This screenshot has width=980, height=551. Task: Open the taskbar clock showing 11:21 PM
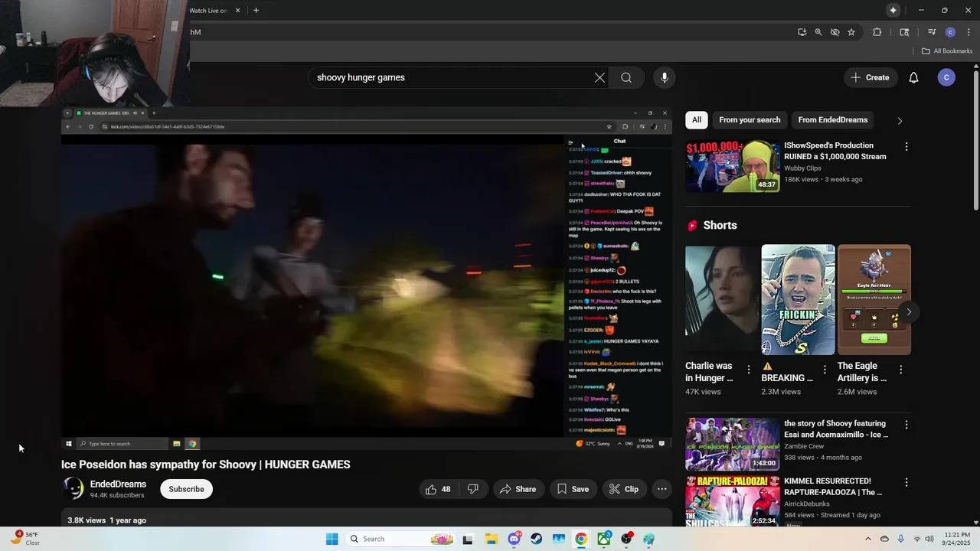coord(958,539)
